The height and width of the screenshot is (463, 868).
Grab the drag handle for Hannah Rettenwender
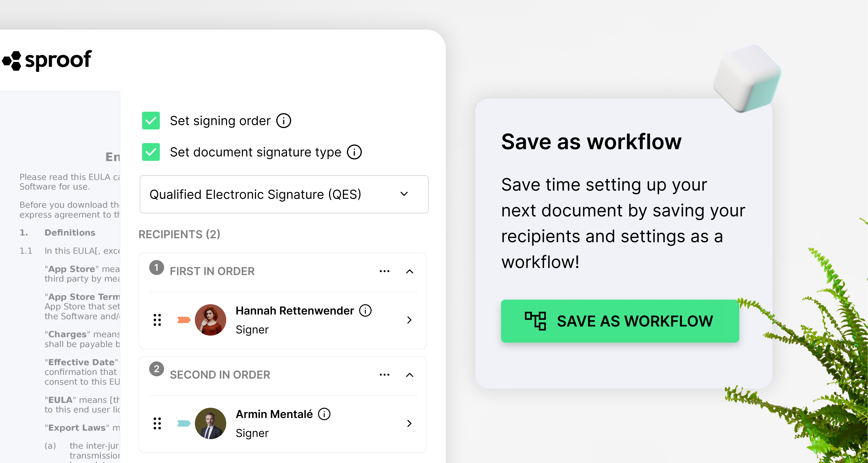pyautogui.click(x=157, y=320)
